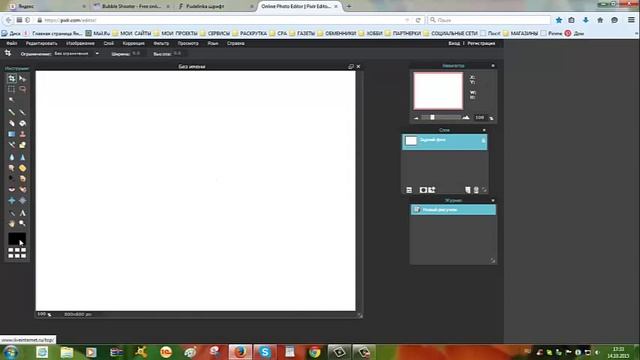Select the Bloat tool
Screen dimensions: 640x360
(x=11, y=201)
